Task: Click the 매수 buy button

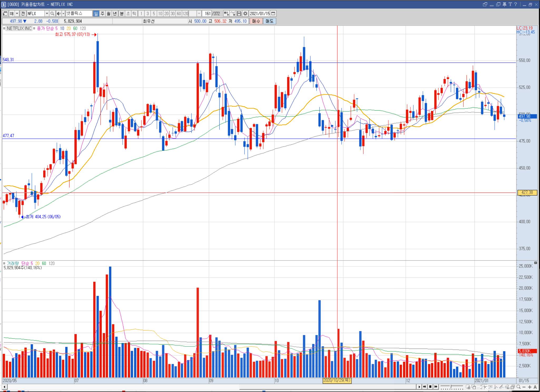Action: (x=256, y=21)
